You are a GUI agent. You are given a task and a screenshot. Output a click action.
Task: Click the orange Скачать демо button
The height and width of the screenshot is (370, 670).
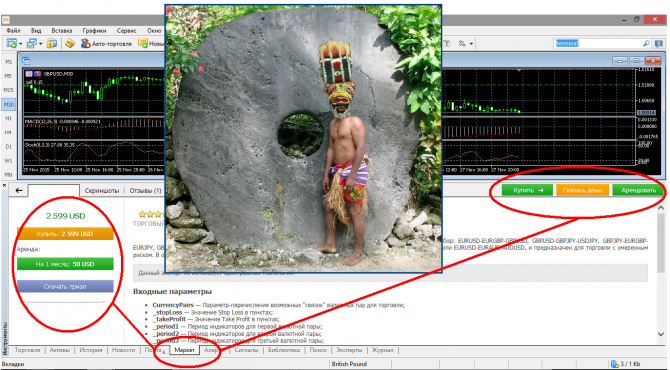click(x=582, y=191)
